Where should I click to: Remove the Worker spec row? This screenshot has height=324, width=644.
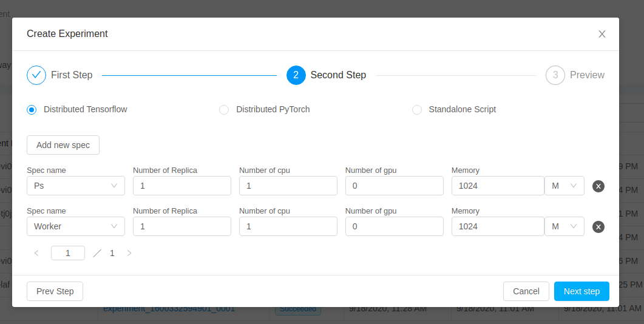598,227
